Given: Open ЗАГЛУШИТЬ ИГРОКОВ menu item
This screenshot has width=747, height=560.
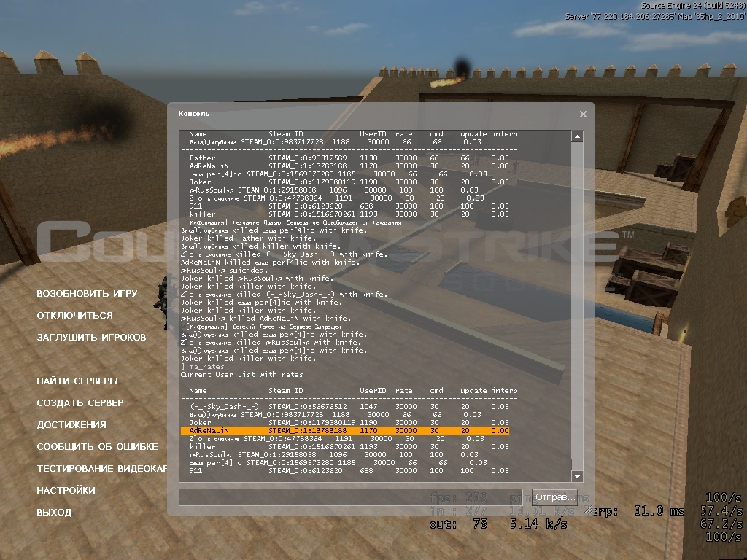Looking at the screenshot, I should coord(91,337).
